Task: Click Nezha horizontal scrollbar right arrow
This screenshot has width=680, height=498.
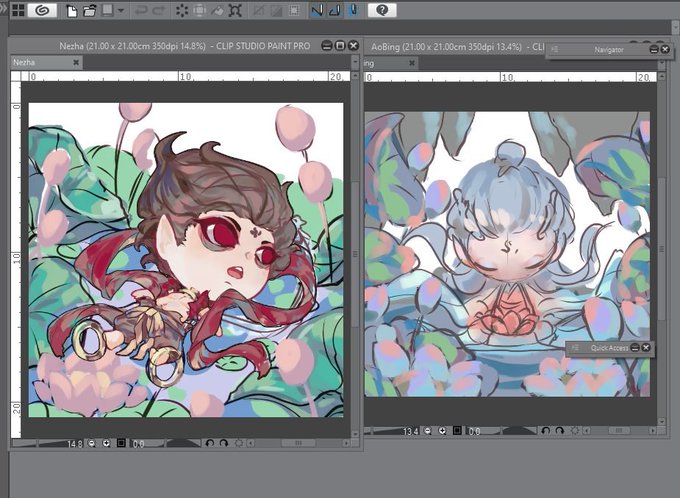Action: 346,443
